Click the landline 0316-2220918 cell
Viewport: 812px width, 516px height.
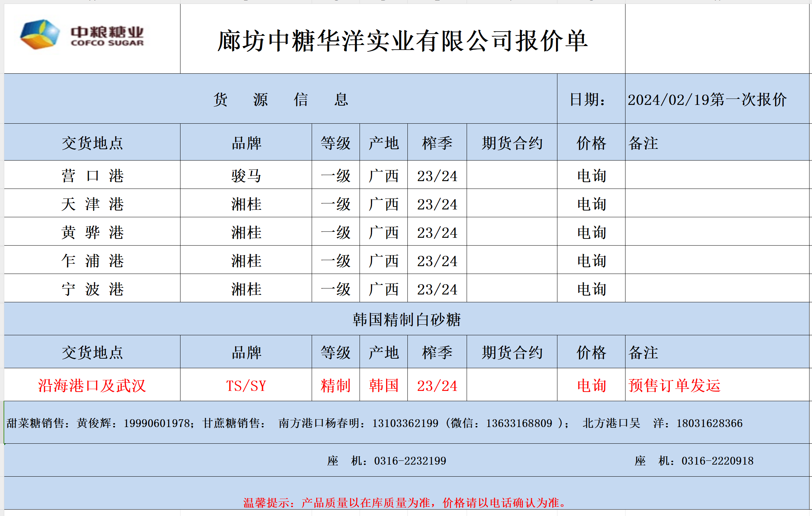pyautogui.click(x=694, y=461)
